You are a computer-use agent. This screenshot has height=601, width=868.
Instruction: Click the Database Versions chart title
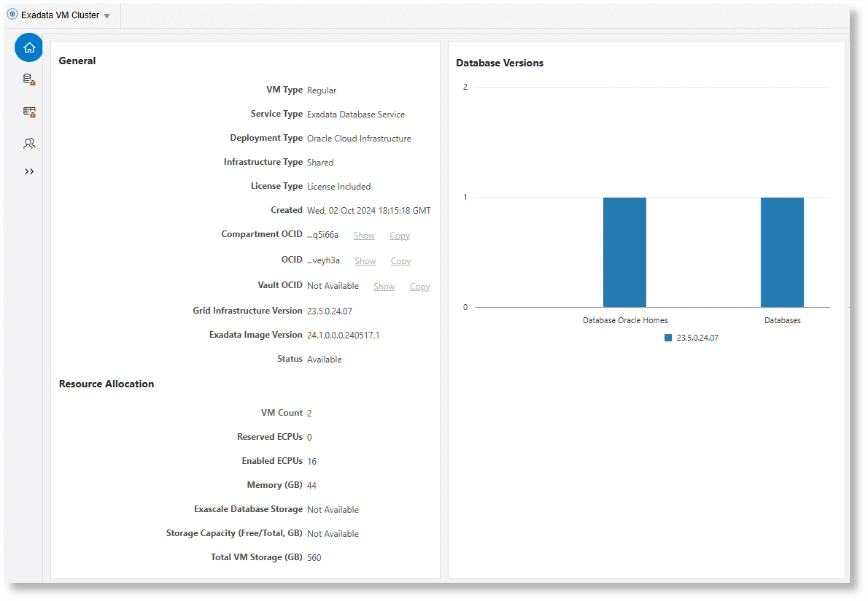tap(500, 63)
